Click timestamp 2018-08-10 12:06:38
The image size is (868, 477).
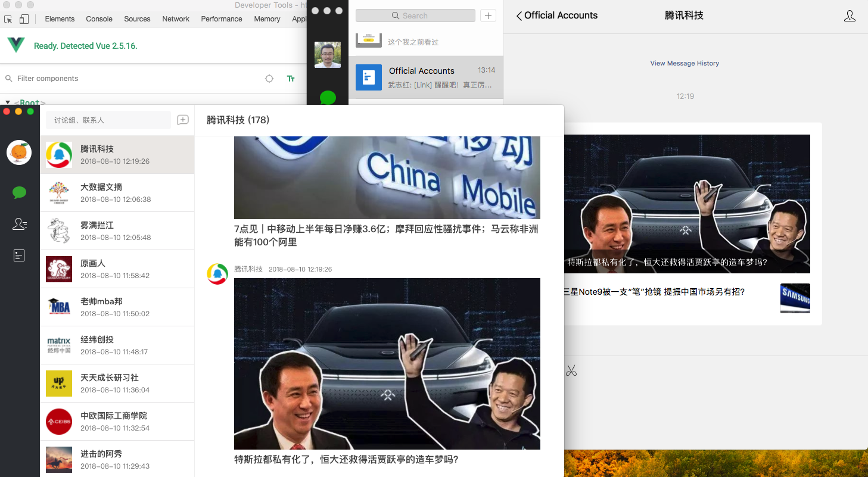coord(116,199)
